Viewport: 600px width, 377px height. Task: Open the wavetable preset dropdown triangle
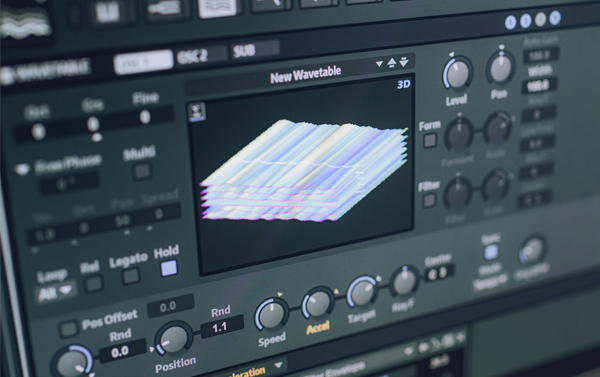point(379,64)
